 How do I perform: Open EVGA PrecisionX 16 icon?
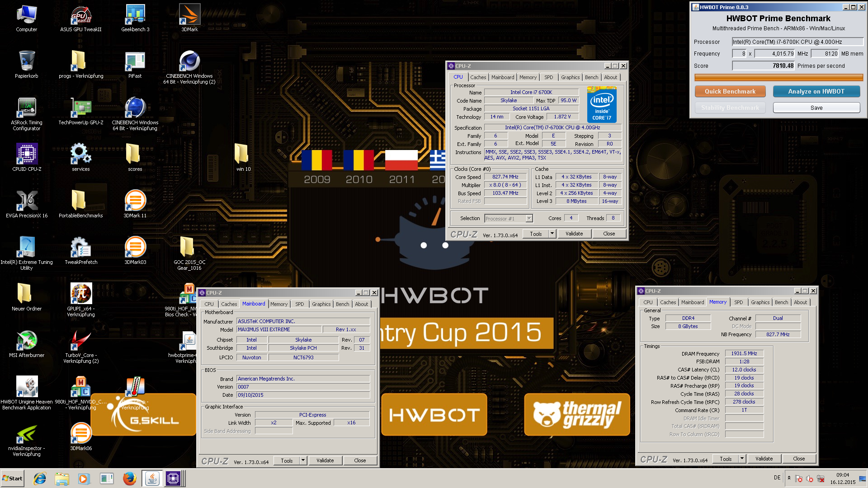click(27, 204)
